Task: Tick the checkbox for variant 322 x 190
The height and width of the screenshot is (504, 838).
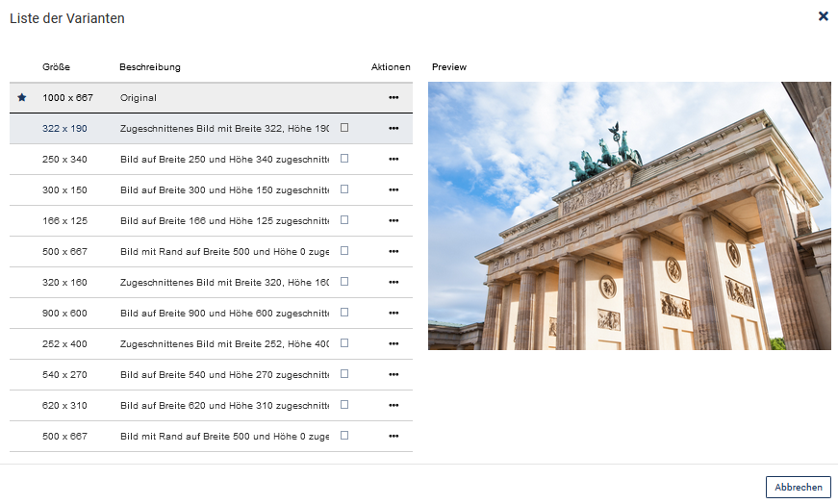Action: [344, 128]
